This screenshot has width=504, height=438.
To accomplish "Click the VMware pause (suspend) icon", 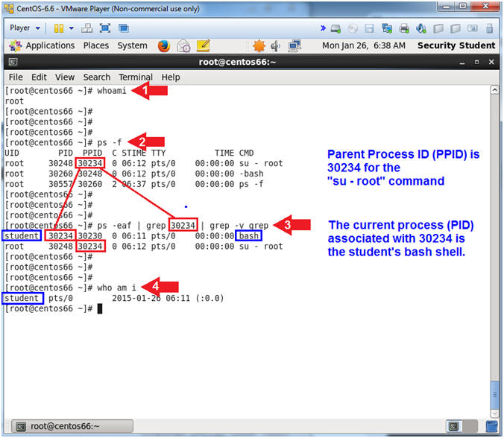I will 58,28.
